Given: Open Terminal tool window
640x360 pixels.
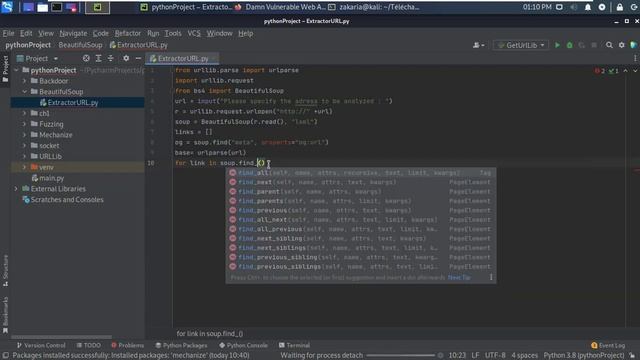Looking at the screenshot, I should point(294,345).
